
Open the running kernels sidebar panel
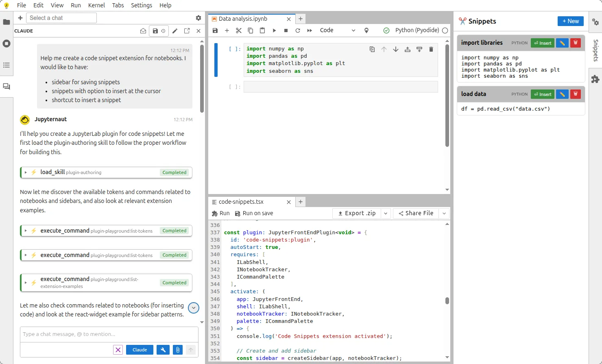coord(7,44)
